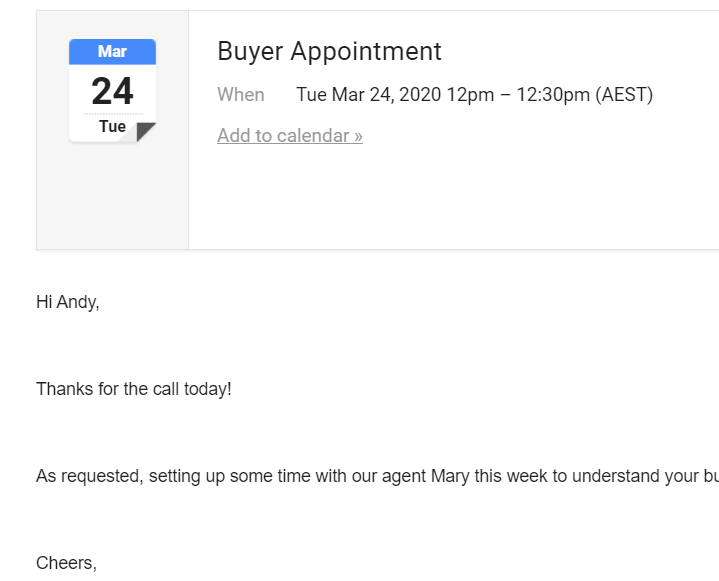
Task: Click the blue "Mar" header on calendar icon
Action: (112, 51)
